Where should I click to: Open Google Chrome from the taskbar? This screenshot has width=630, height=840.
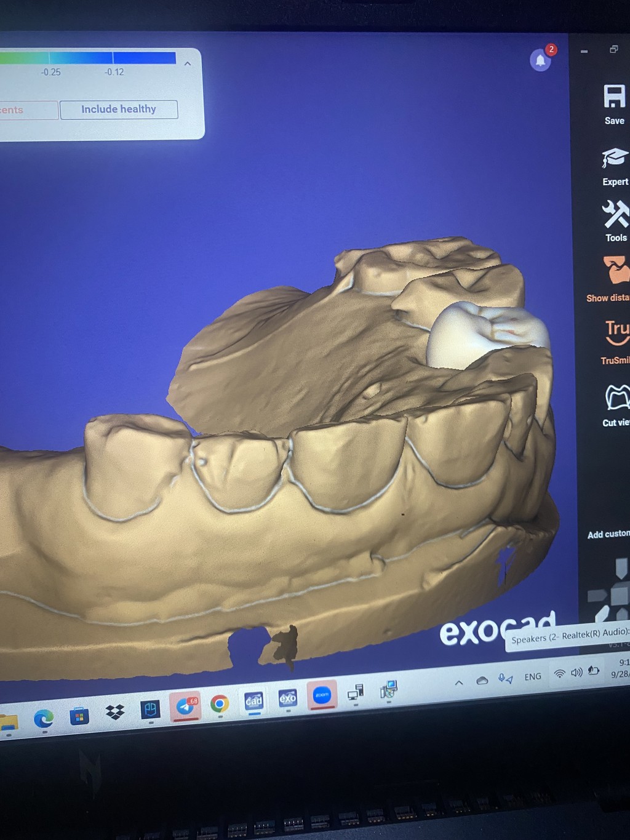pyautogui.click(x=220, y=703)
